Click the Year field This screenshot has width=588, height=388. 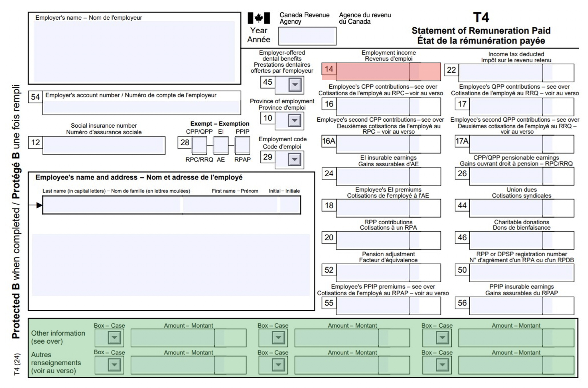pyautogui.click(x=307, y=36)
